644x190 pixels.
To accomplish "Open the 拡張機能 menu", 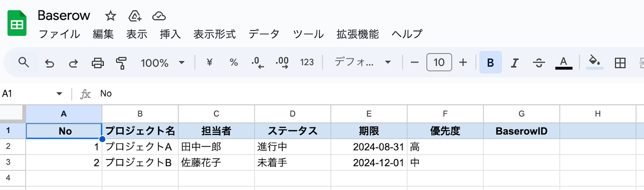I will [x=357, y=34].
